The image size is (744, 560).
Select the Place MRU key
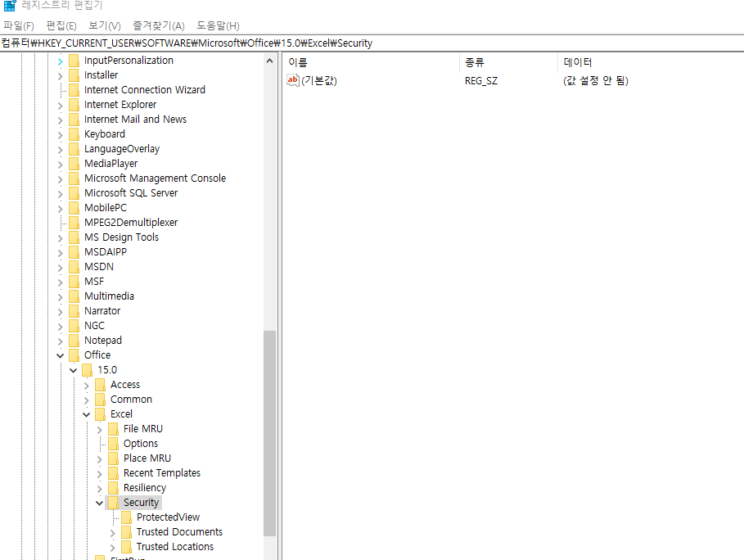pos(147,458)
